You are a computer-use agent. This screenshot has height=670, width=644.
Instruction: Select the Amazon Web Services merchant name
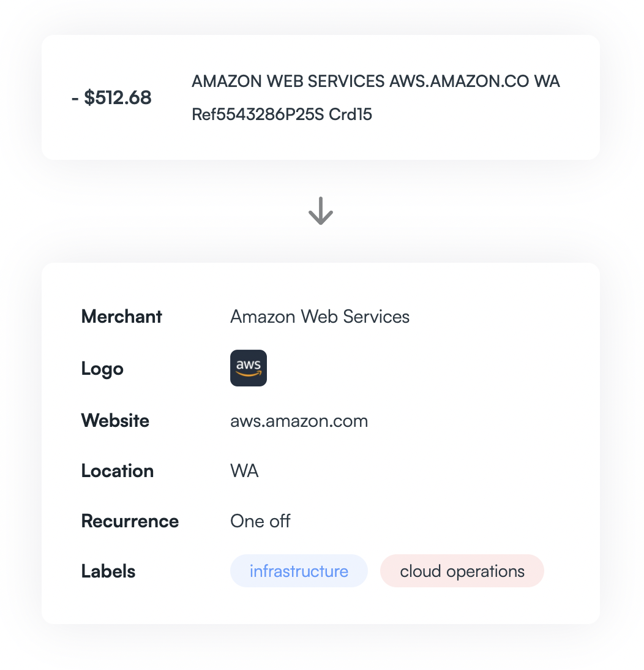click(320, 317)
